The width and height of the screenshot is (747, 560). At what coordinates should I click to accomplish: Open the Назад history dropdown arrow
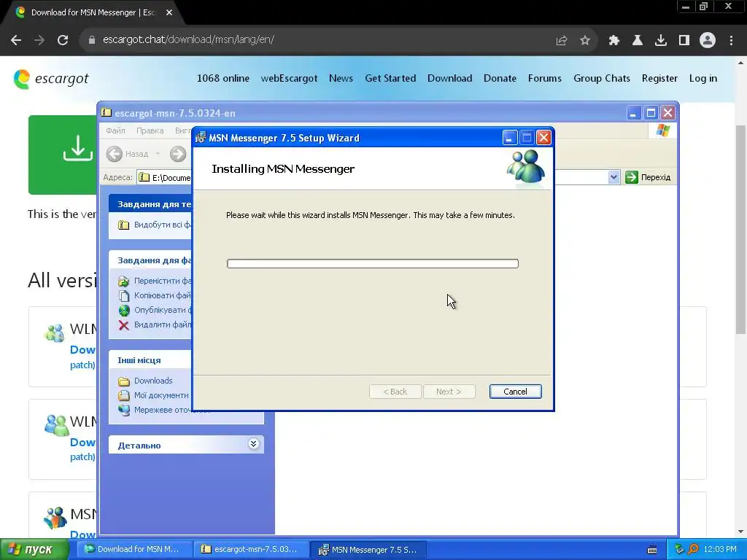pyautogui.click(x=158, y=154)
